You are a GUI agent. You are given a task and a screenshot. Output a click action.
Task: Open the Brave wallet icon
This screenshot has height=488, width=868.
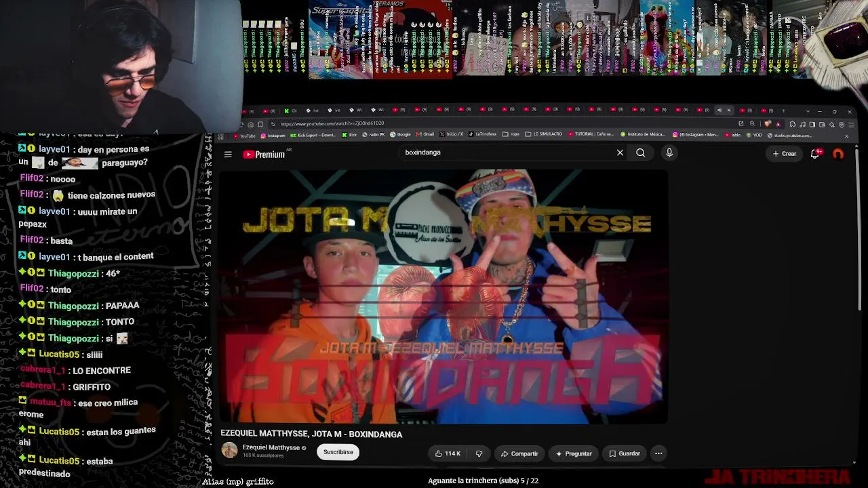822,124
